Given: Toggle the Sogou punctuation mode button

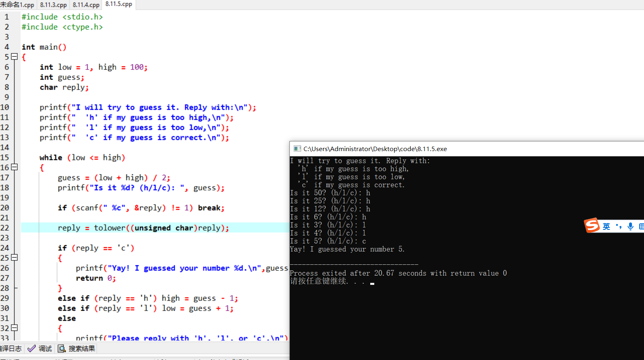Looking at the screenshot, I should [x=619, y=227].
